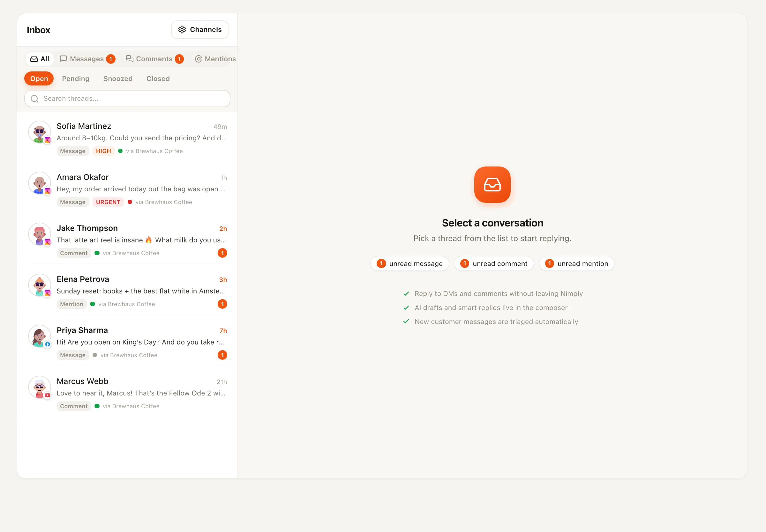The height and width of the screenshot is (532, 766).
Task: Click the red status dot on Amara Okafor's thread
Action: point(130,202)
